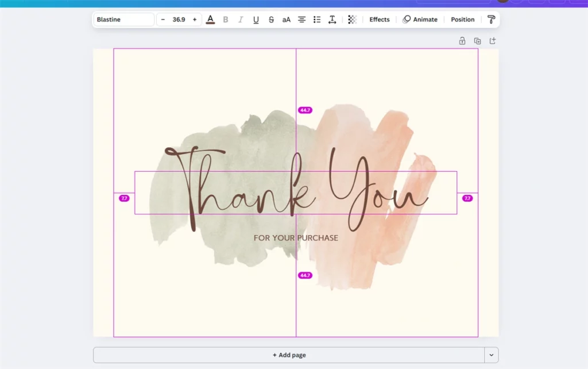Toggle italic formatting
588x369 pixels.
tap(241, 19)
